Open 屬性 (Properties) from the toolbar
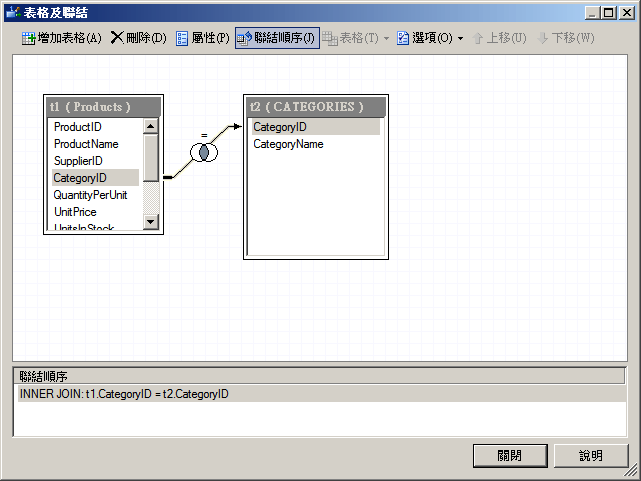 [x=202, y=38]
